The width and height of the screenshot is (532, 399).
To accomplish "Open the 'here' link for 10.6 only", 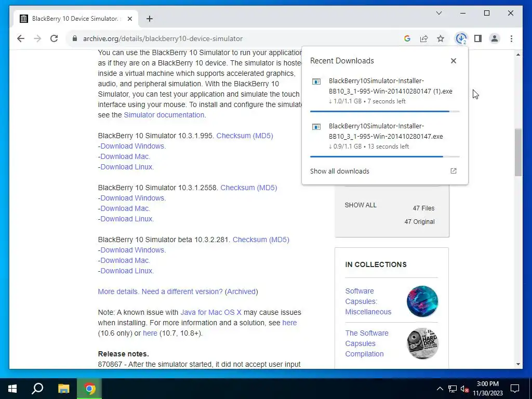I will pyautogui.click(x=289, y=323).
